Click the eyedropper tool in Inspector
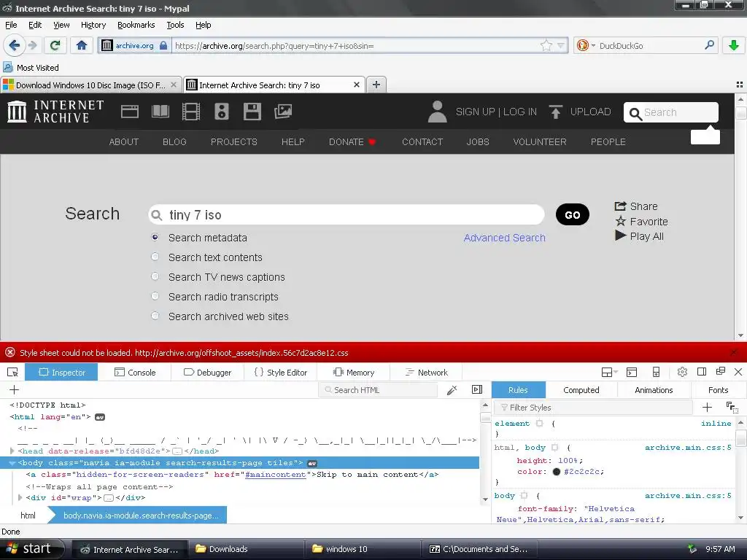 click(x=452, y=390)
